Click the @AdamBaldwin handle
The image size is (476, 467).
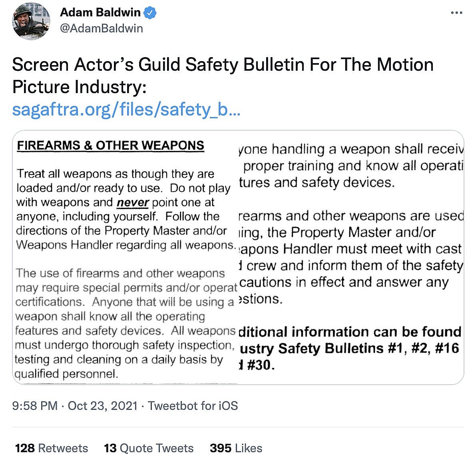[102, 28]
